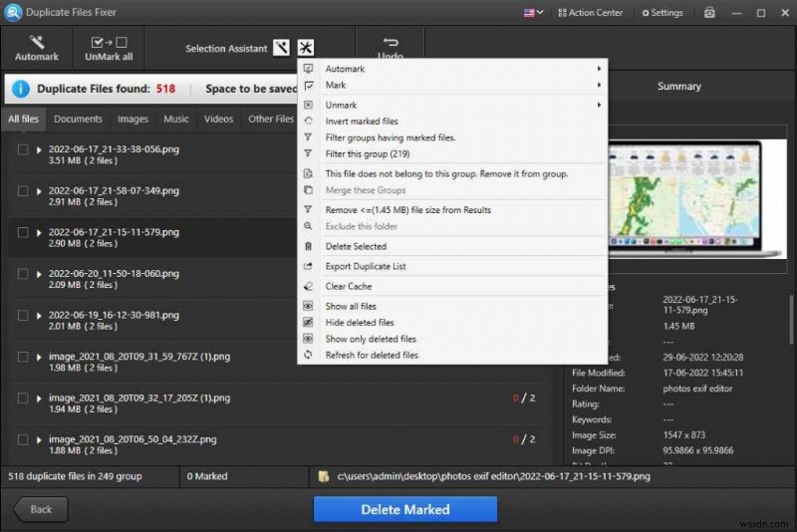Check box for image_2021_08_20T09_32_17_205Z (1).png
This screenshot has width=797, height=532.
[x=23, y=399]
